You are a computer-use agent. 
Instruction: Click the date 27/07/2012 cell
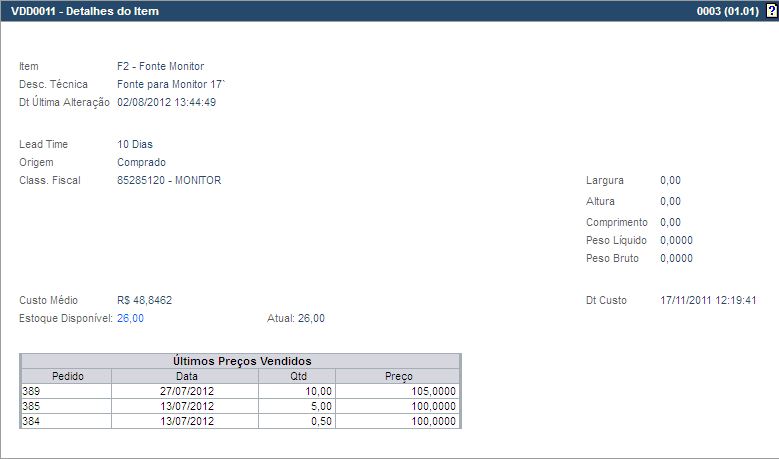[x=186, y=391]
